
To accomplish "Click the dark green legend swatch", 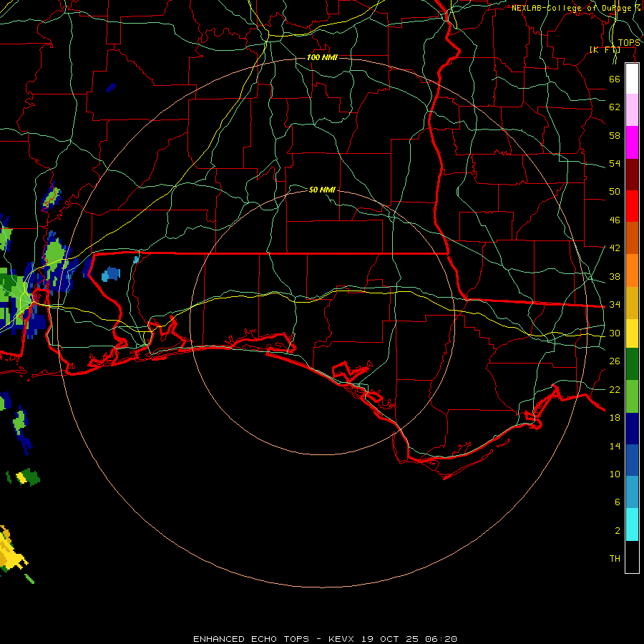I will click(632, 364).
